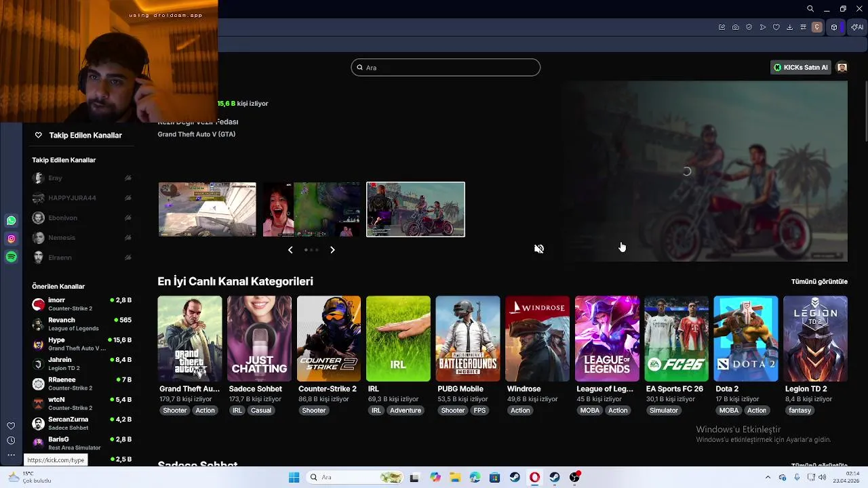Open the browser downloads icon
Viewport: 868px width, 488px height.
tap(789, 27)
